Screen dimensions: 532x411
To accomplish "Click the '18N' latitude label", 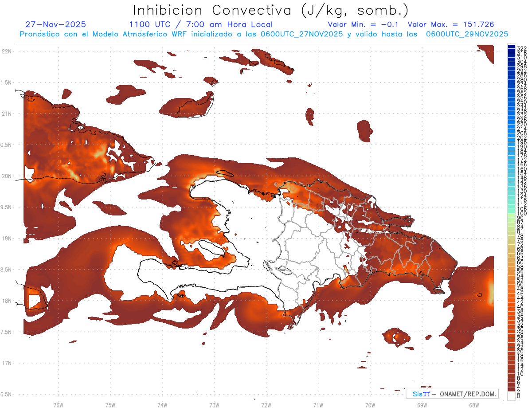I will 6,301.
